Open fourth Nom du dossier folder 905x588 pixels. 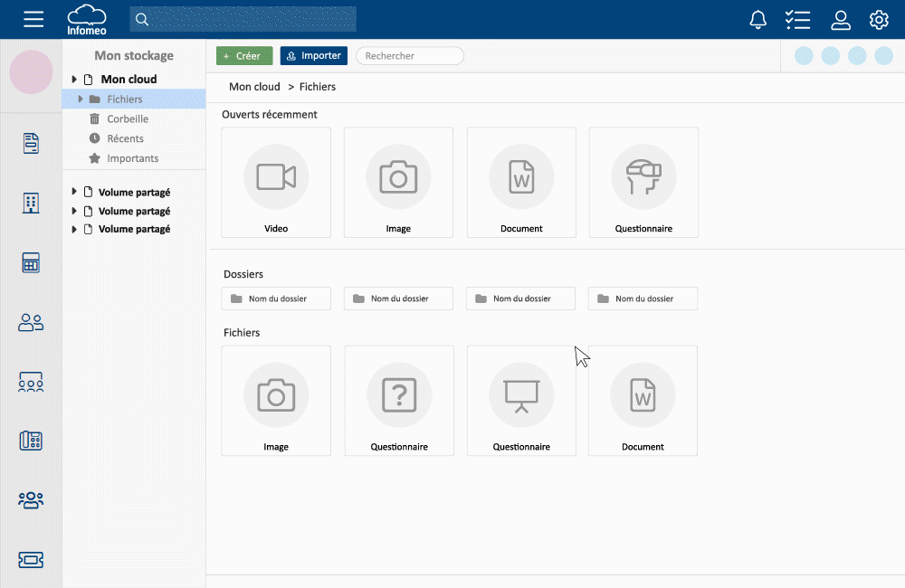[643, 299]
